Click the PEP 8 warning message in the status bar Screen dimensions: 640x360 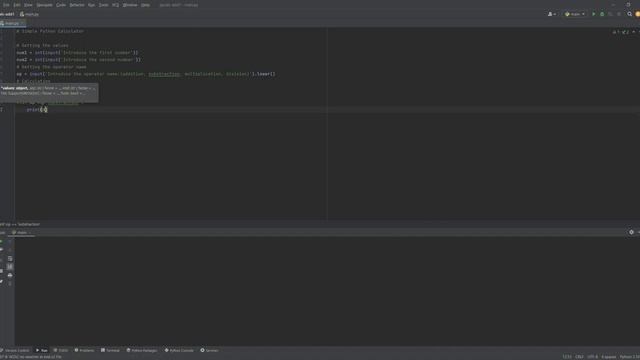tap(32, 357)
